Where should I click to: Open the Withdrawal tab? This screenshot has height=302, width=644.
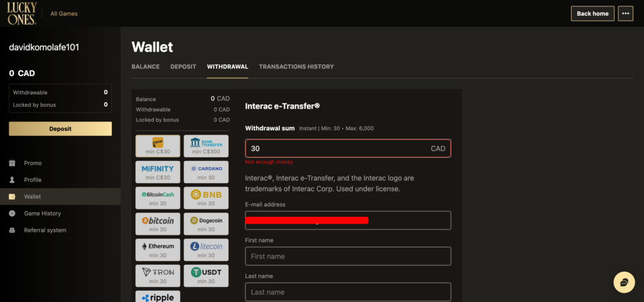228,67
